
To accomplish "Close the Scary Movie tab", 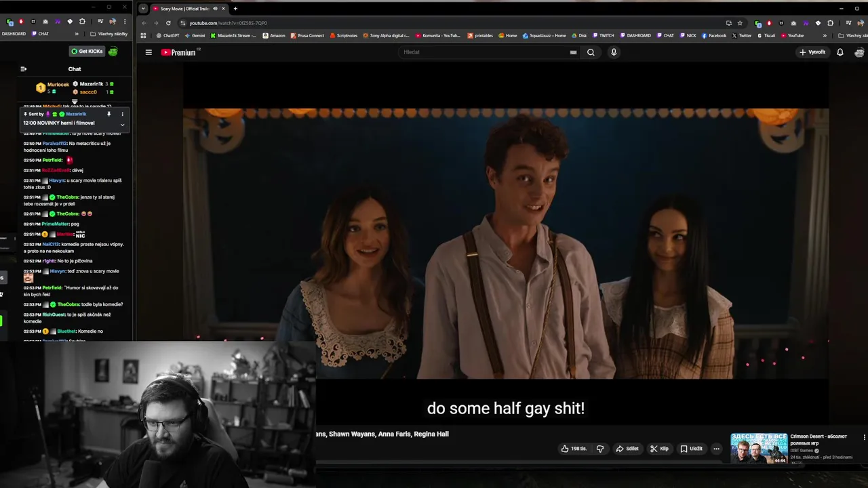I will pyautogui.click(x=223, y=9).
